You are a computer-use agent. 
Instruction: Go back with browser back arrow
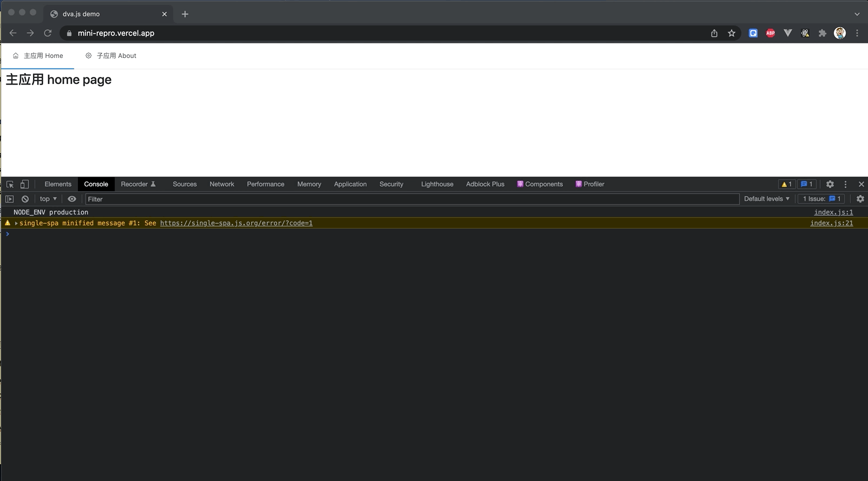pos(13,33)
